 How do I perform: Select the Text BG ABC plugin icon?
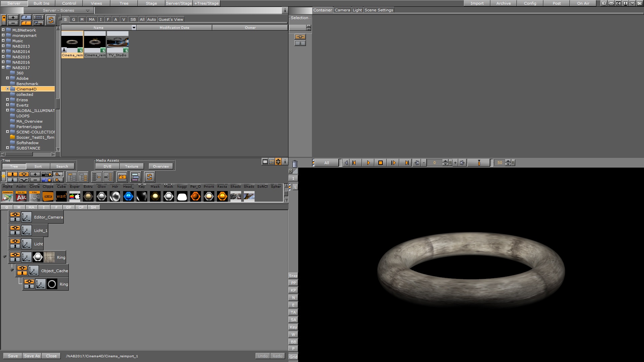click(21, 196)
